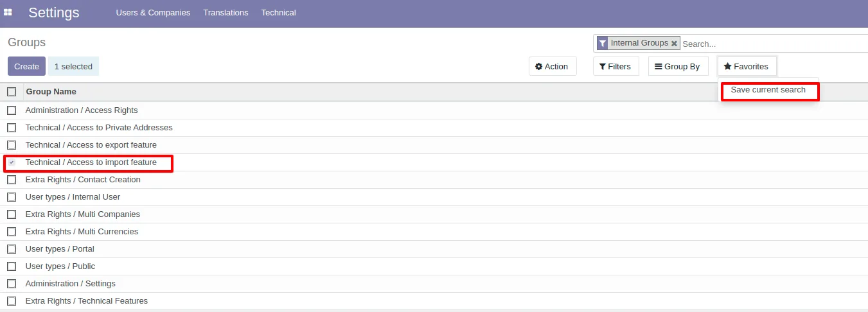Open the Users & Companies menu
Screen dimensions: 868x312
coord(153,12)
